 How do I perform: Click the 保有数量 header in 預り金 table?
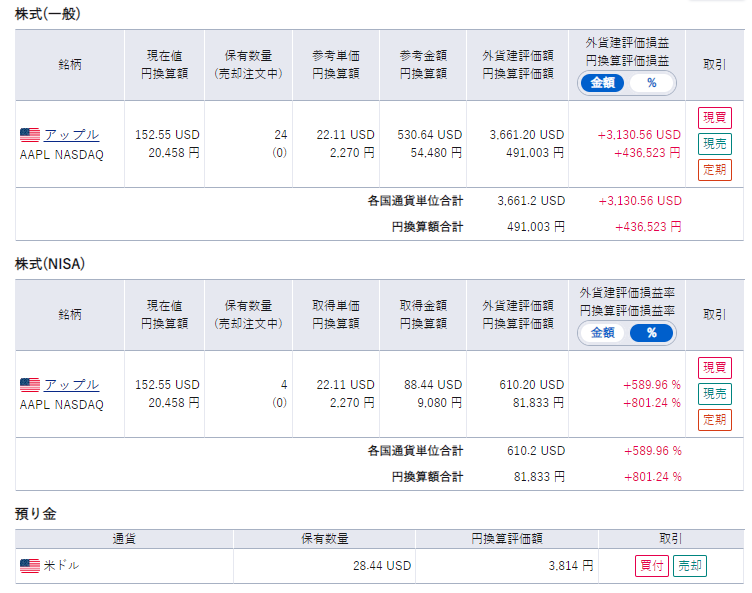325,539
